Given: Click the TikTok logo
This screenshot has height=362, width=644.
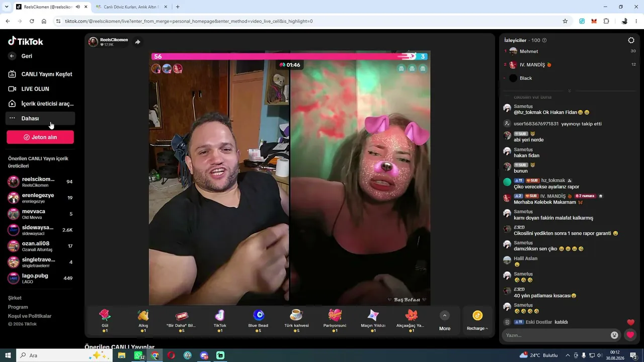Looking at the screenshot, I should pos(26,41).
